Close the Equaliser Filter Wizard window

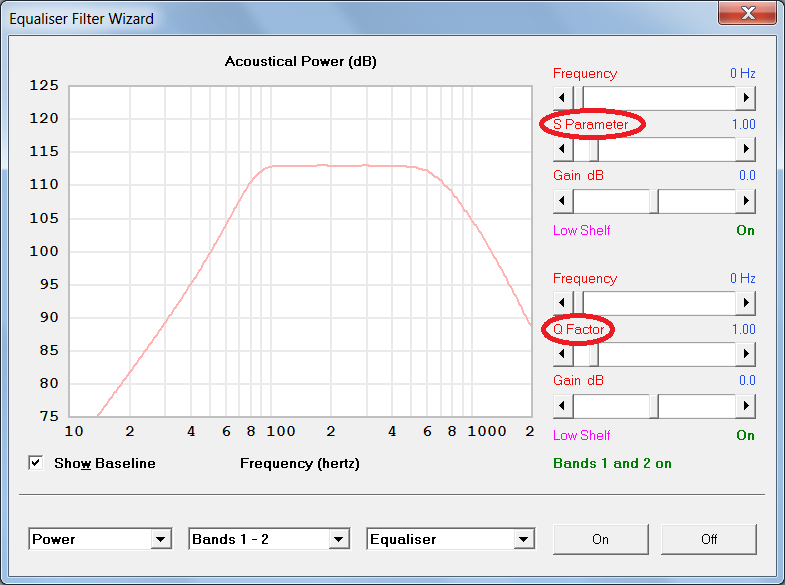(747, 13)
